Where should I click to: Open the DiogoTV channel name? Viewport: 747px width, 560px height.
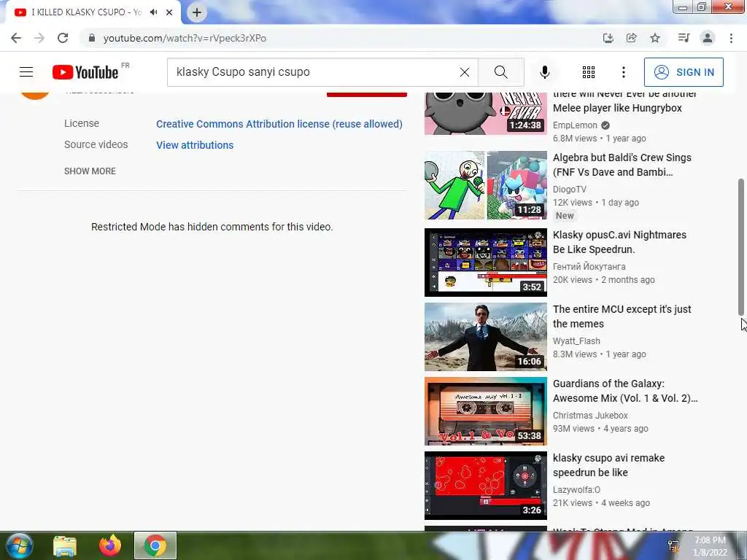point(569,189)
